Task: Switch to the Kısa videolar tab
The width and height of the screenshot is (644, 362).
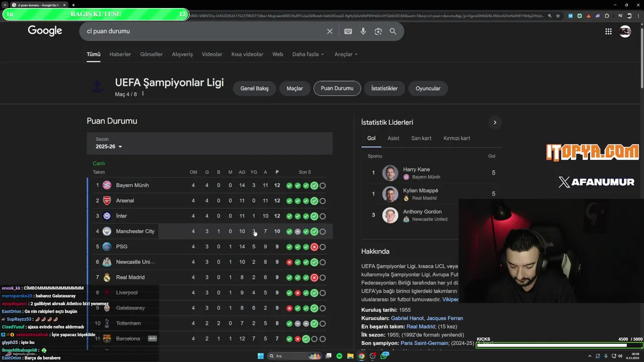Action: coord(247,54)
